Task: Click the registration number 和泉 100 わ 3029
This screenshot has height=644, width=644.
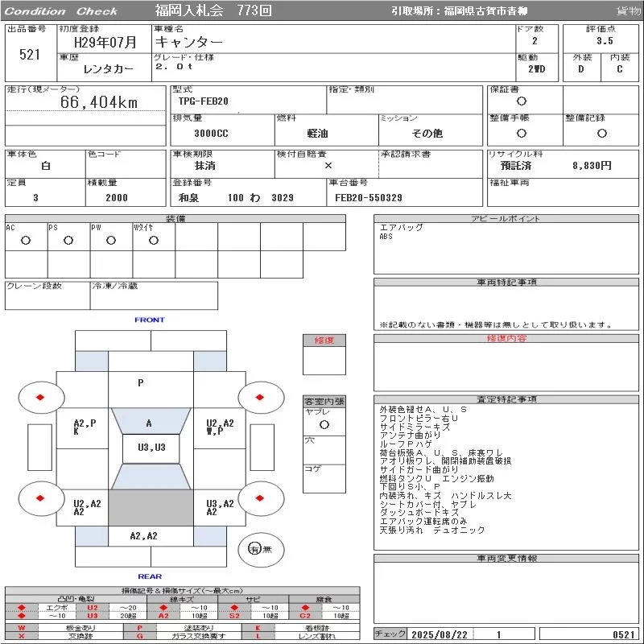Action: click(x=236, y=198)
